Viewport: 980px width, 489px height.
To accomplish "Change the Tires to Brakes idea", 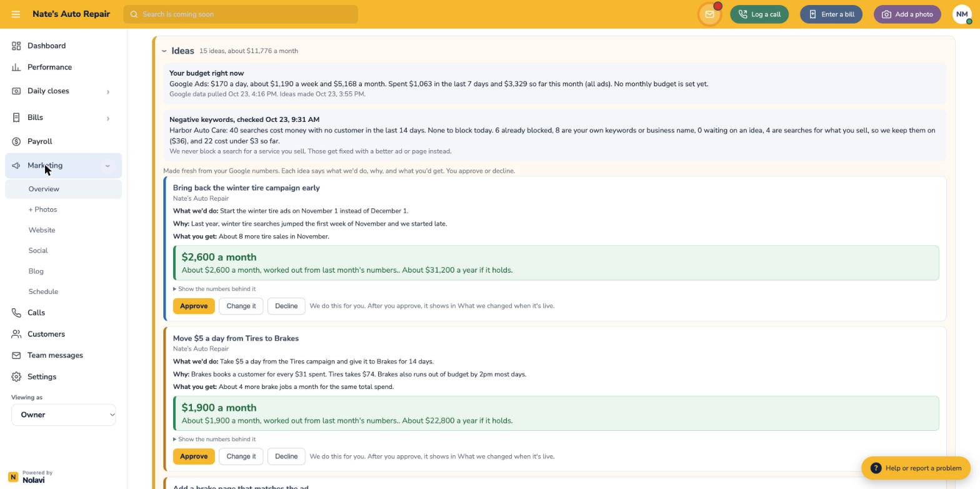I will tap(241, 456).
